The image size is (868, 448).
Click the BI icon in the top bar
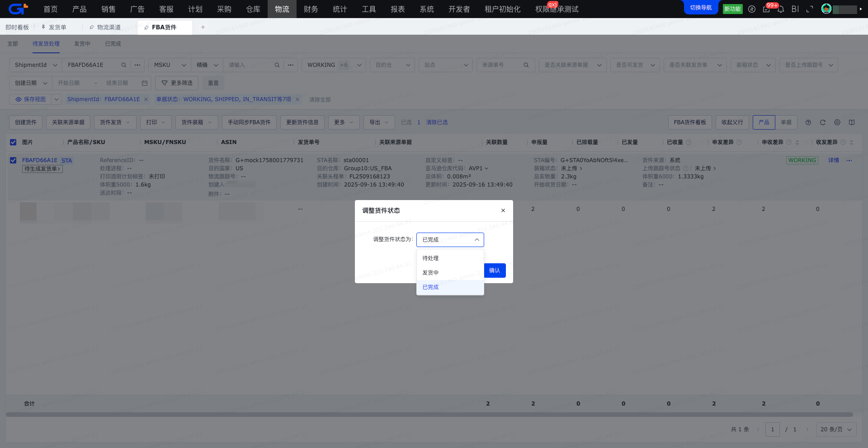(x=795, y=9)
